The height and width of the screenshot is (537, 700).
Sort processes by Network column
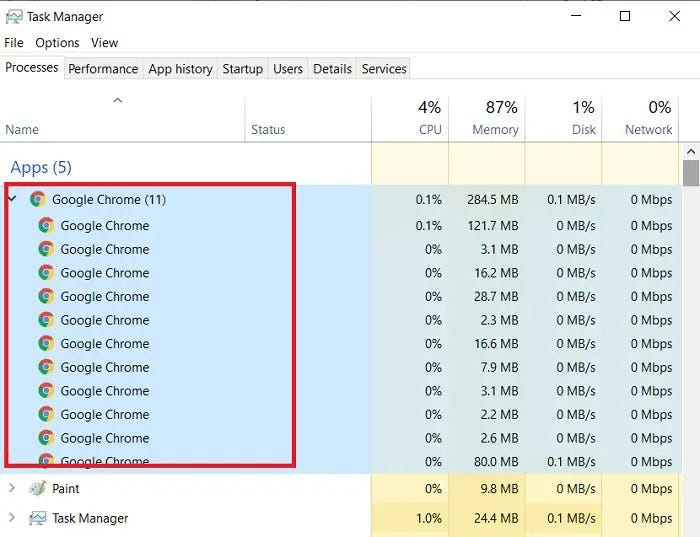click(640, 118)
